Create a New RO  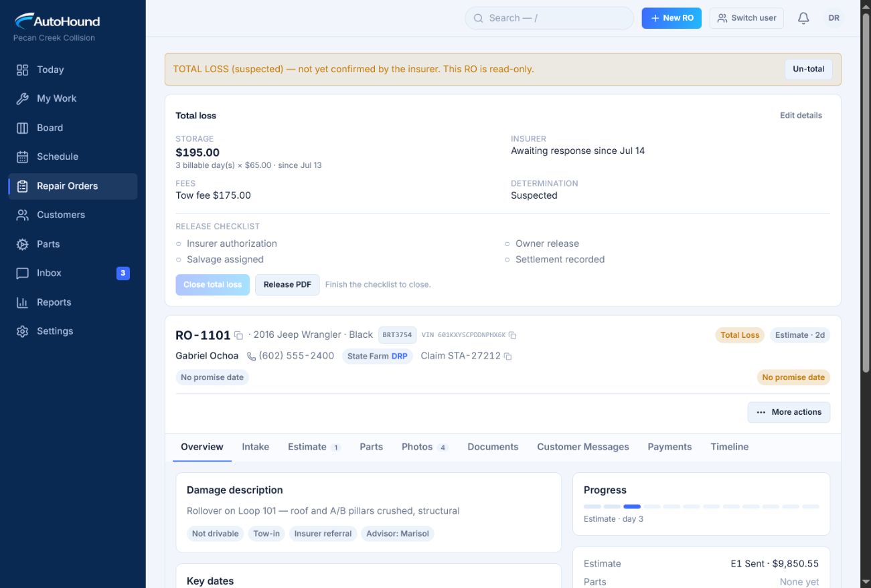pos(671,18)
